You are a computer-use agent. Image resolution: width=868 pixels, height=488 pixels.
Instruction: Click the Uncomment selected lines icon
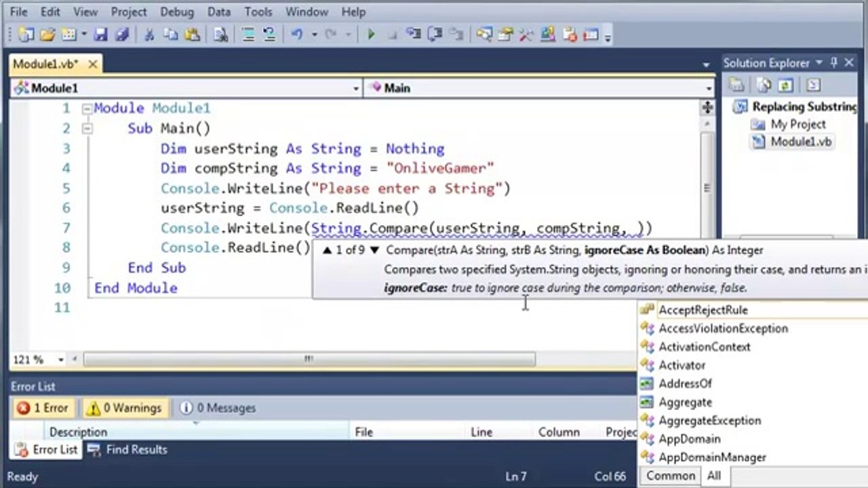(x=269, y=35)
